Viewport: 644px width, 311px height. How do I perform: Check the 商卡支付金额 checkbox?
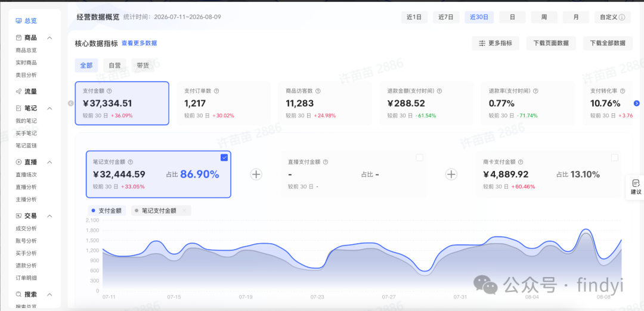pos(614,157)
